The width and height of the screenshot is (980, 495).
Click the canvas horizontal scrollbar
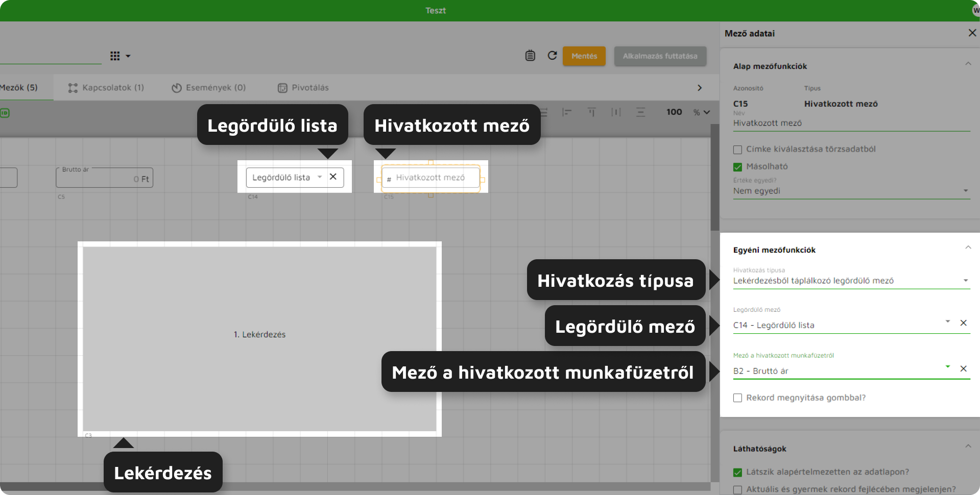tap(355, 486)
